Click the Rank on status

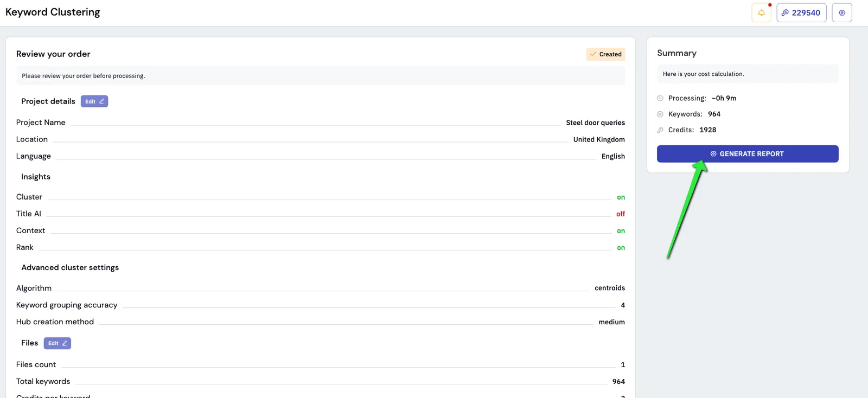pyautogui.click(x=621, y=248)
